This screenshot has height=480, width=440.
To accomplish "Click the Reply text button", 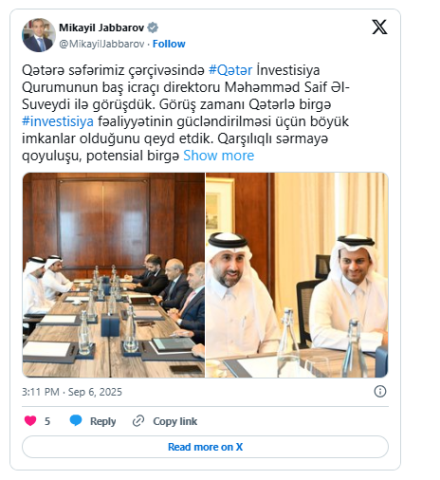I will pos(103,421).
